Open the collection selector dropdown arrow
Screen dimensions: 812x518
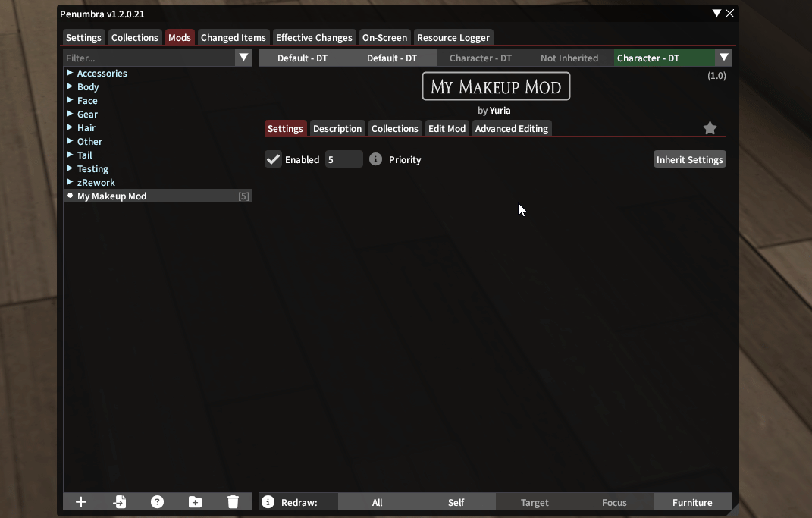[x=724, y=58]
